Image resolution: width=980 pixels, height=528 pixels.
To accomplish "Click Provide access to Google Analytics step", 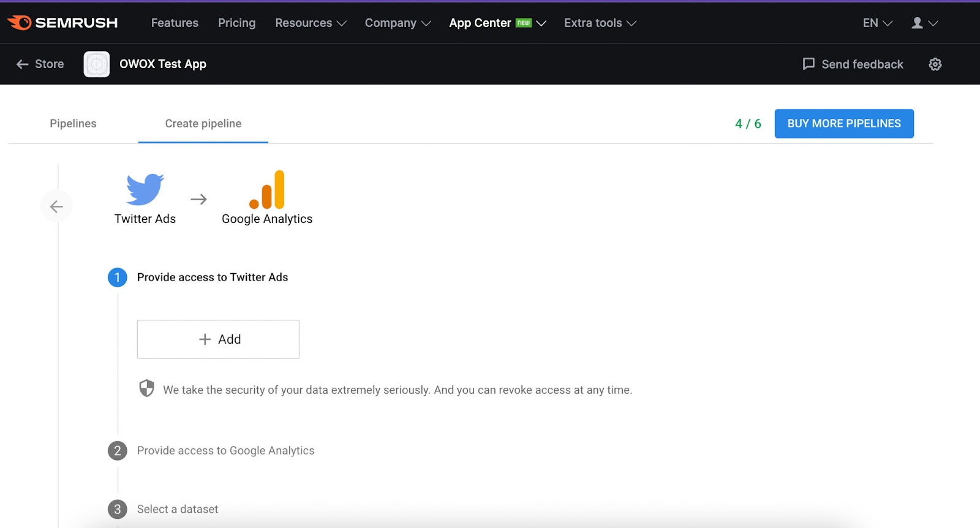I will (225, 451).
